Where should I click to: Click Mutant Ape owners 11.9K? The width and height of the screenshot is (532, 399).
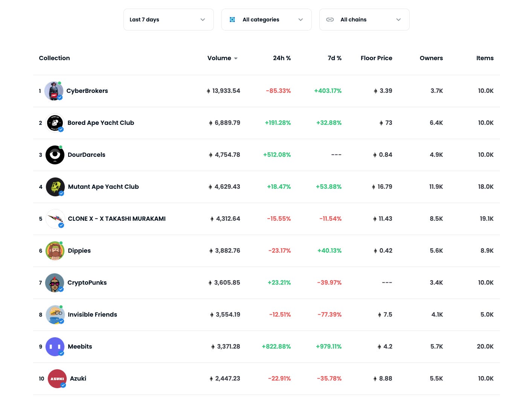tap(436, 187)
